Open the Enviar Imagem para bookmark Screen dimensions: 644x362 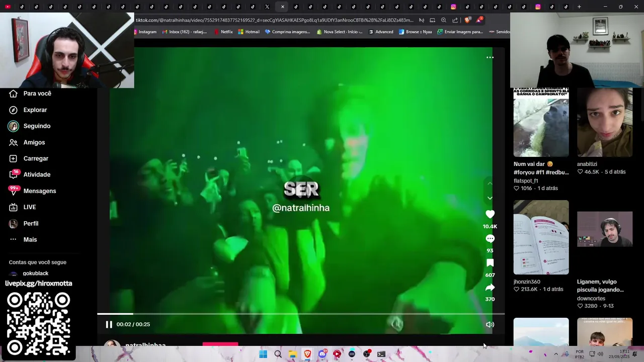point(460,32)
